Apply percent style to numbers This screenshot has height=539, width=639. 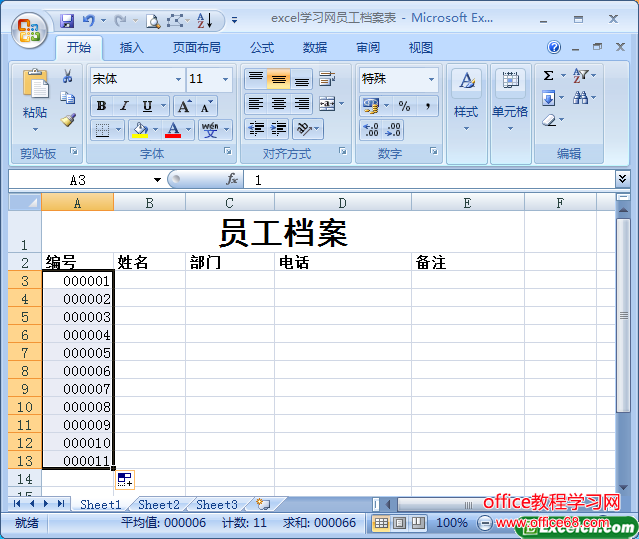coord(404,106)
